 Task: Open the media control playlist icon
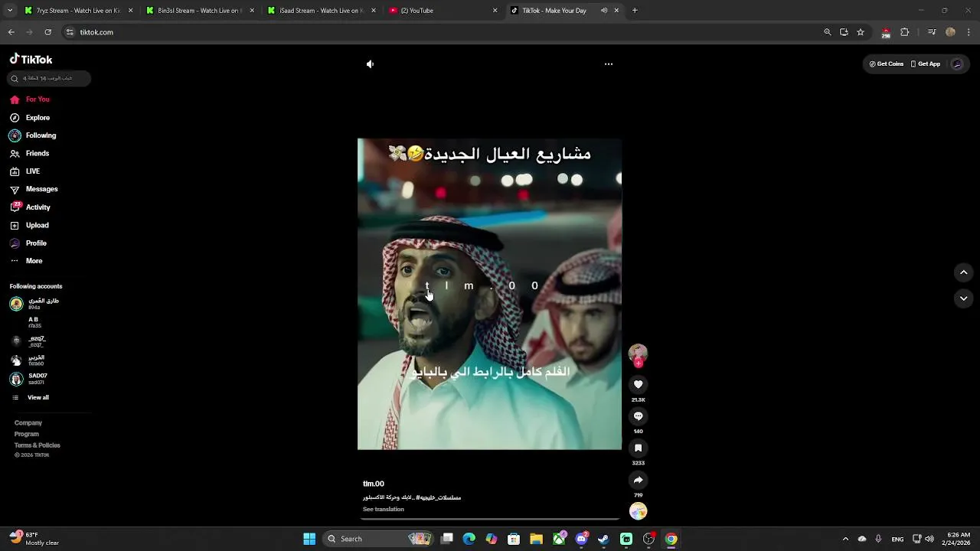click(932, 32)
